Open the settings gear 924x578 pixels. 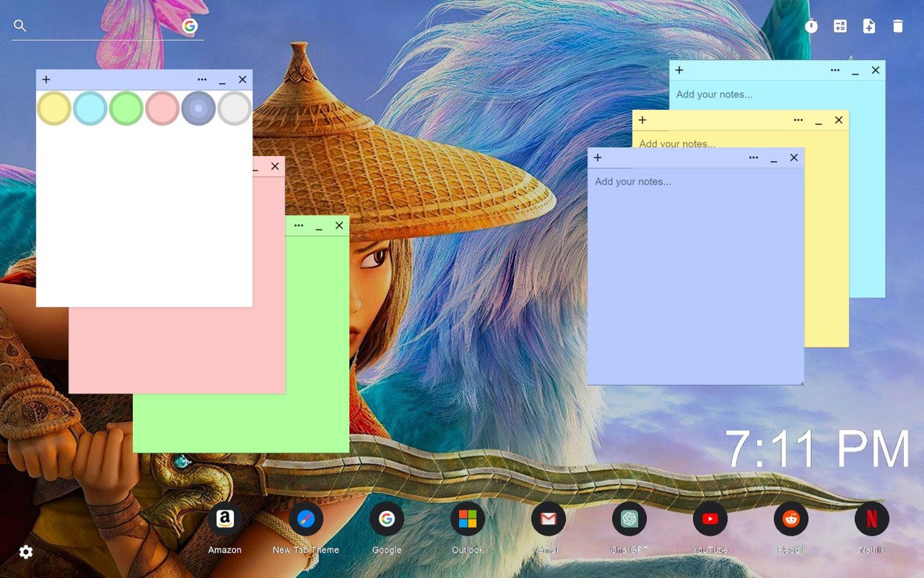[x=26, y=552]
